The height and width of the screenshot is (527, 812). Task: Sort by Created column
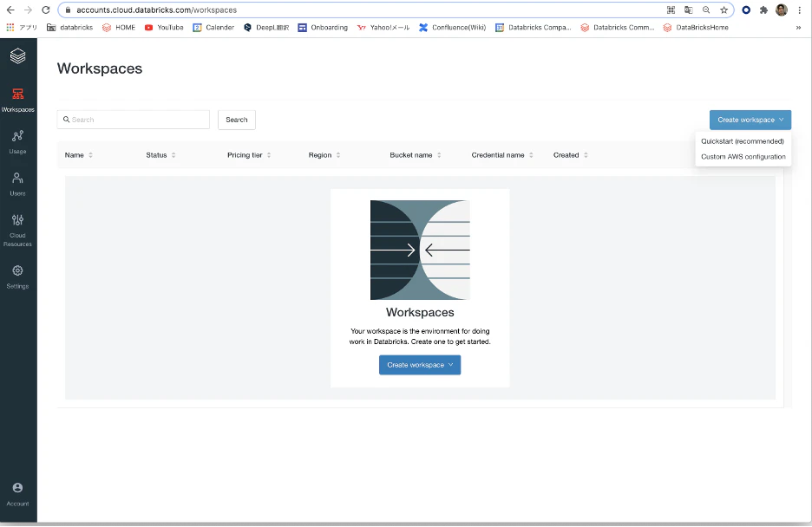coord(570,155)
